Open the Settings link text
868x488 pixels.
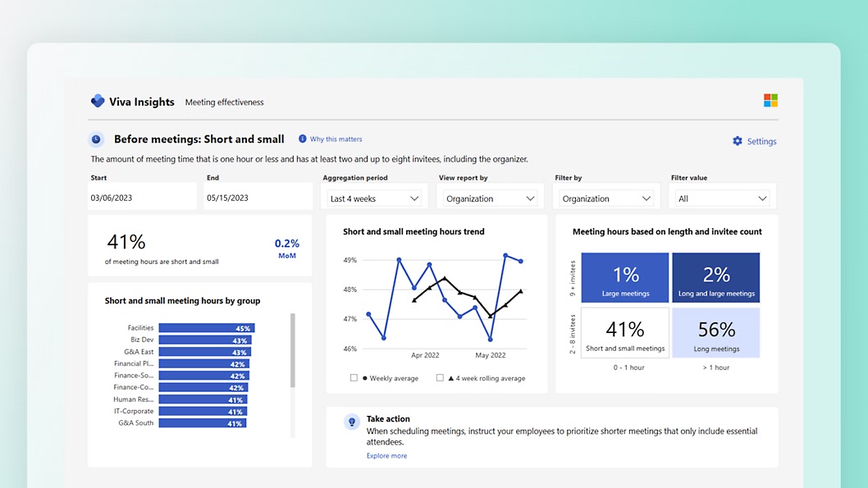(x=761, y=142)
